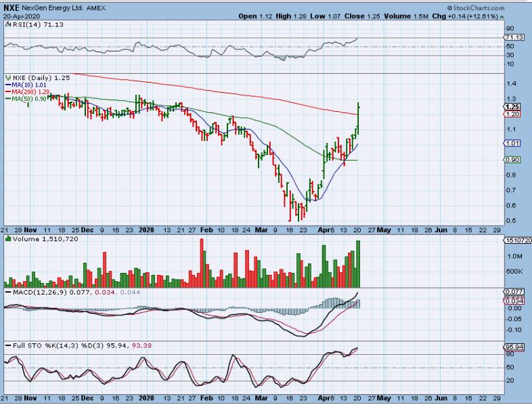Viewport: 532px width, 405px height.
Task: Click the green up-arrow change icon
Action: point(502,16)
